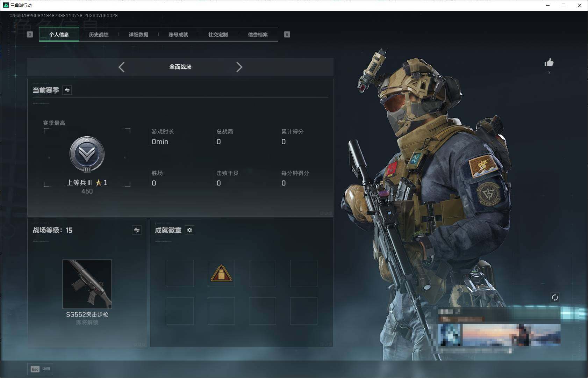Click the 全面战场 mode title

[180, 67]
